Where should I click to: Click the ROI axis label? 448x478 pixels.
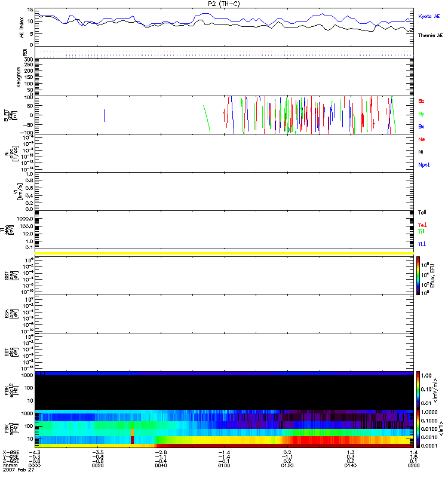(25, 53)
